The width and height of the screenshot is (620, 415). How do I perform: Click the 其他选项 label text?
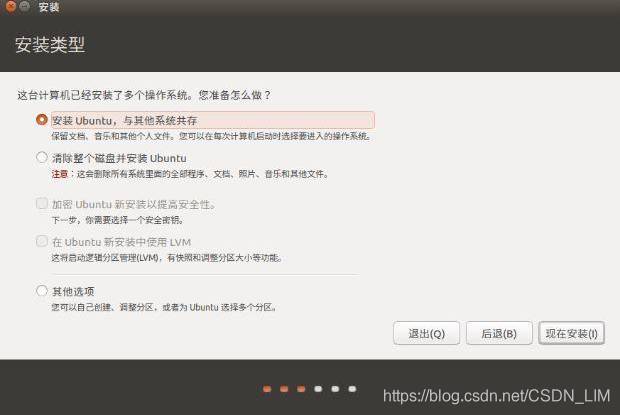73,292
